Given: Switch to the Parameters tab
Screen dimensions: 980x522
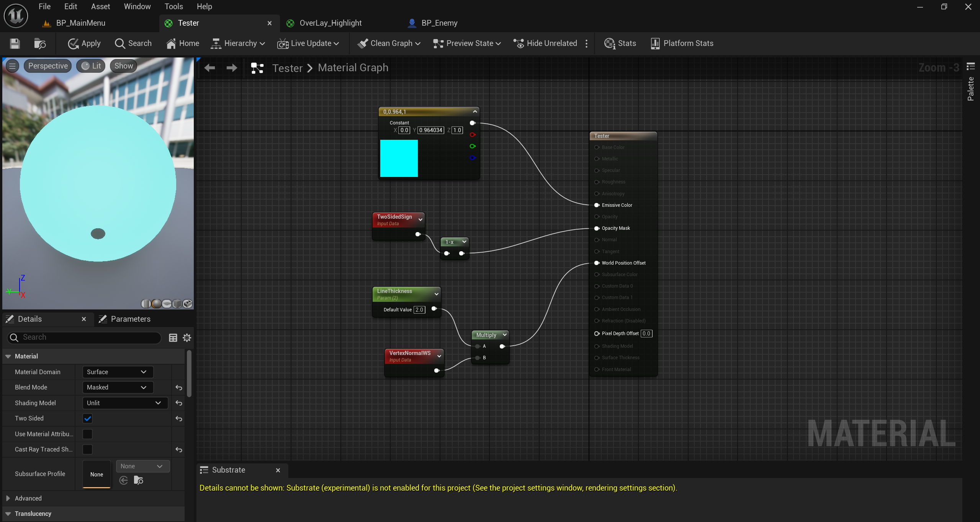Looking at the screenshot, I should (x=125, y=319).
